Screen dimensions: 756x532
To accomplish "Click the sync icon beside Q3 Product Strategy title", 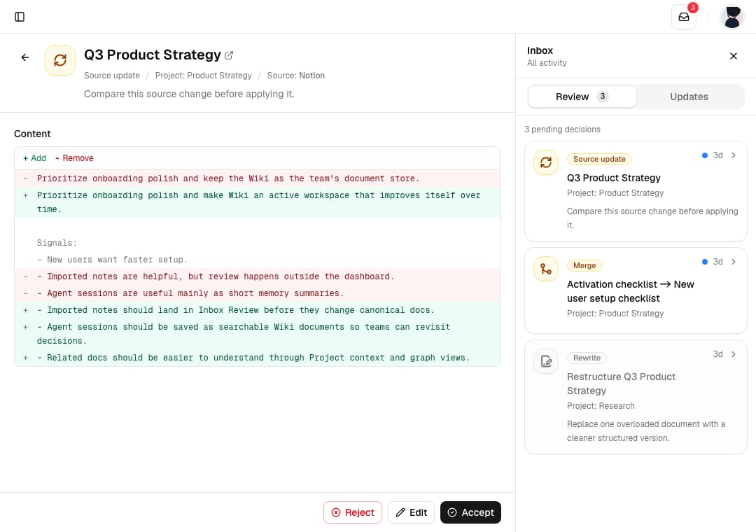I will (60, 60).
